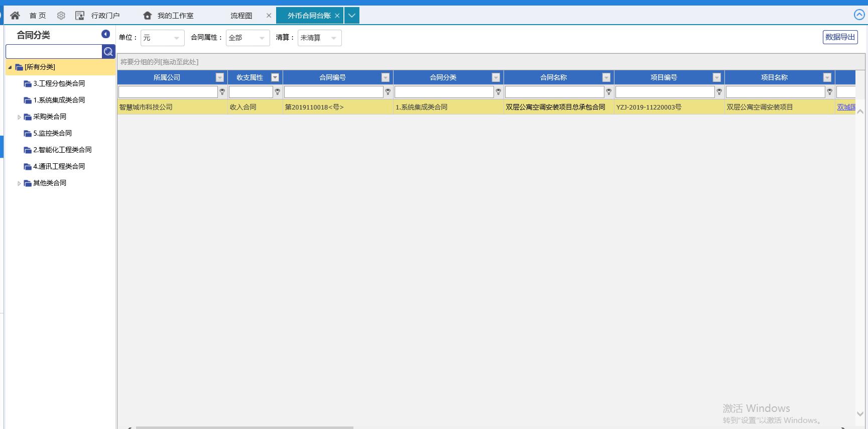Open the 合同名称 column header filter dropdown
Image resolution: width=868 pixels, height=429 pixels.
coord(606,77)
